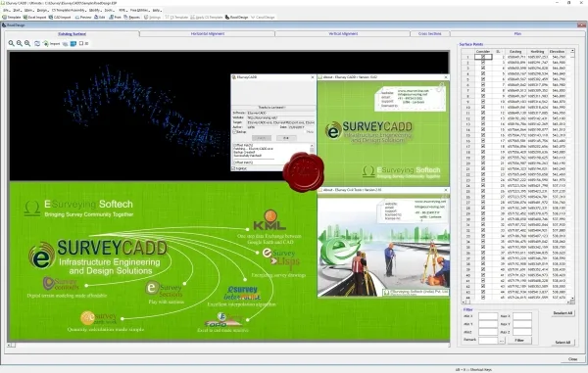The height and width of the screenshot is (373, 588).
Task: Click the Filter button
Action: click(x=519, y=341)
